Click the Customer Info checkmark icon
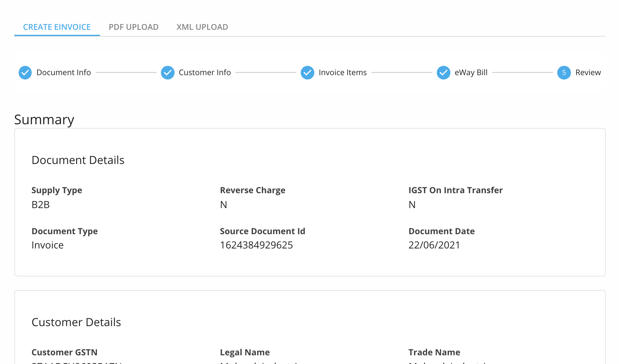This screenshot has width=620, height=364. coord(168,73)
